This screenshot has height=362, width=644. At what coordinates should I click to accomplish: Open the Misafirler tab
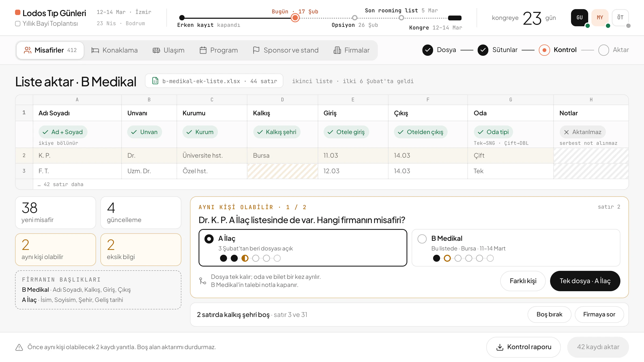point(50,50)
